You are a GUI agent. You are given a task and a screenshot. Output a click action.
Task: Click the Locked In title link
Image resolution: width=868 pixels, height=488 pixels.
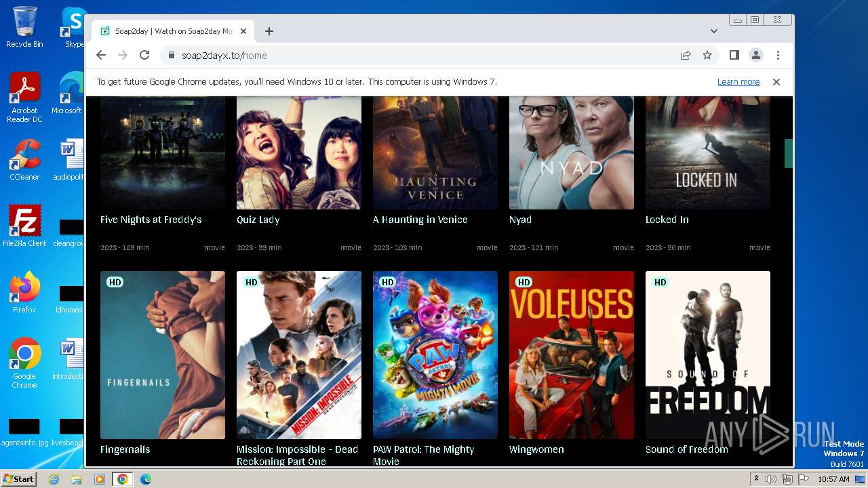click(667, 220)
